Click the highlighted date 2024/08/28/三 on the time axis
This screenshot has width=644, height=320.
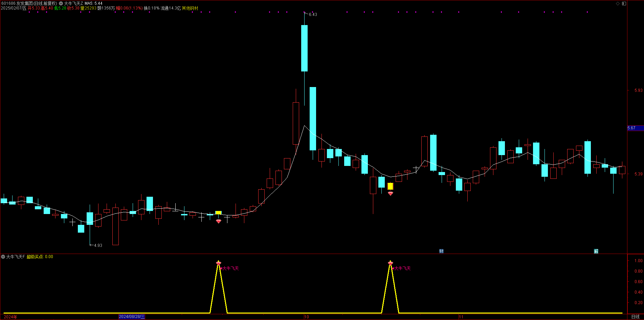click(x=132, y=317)
